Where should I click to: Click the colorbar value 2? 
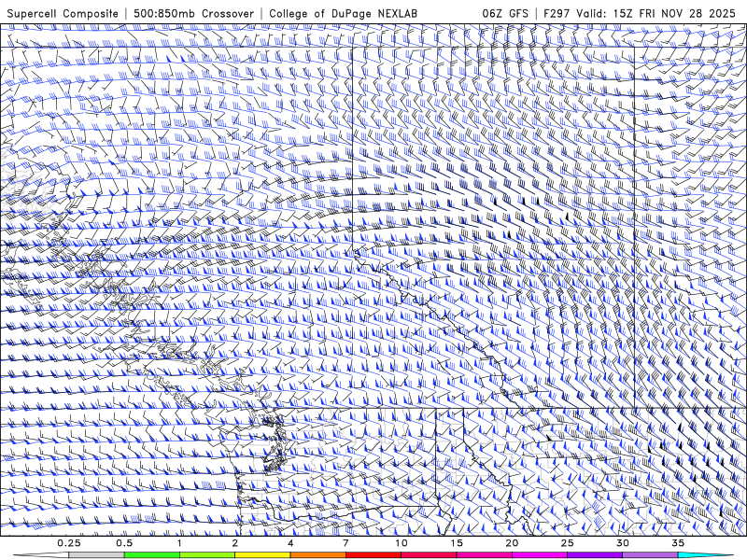point(235,543)
